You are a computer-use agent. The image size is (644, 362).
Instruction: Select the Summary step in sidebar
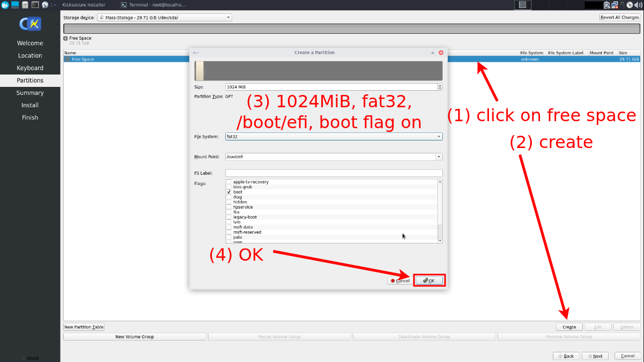click(x=30, y=93)
